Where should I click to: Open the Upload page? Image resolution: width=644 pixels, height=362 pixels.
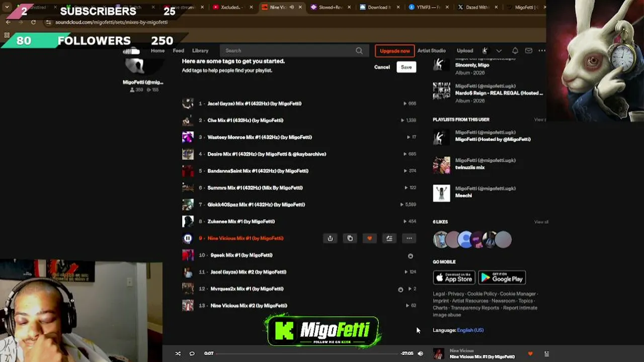click(465, 51)
